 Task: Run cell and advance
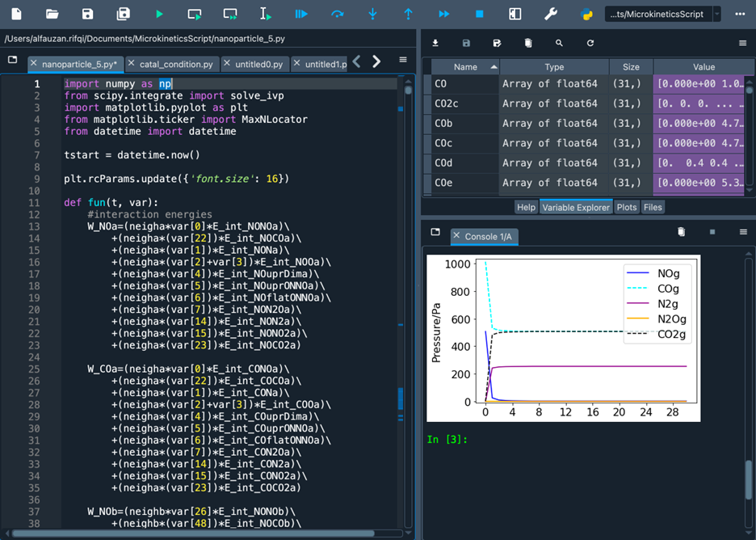[x=230, y=14]
